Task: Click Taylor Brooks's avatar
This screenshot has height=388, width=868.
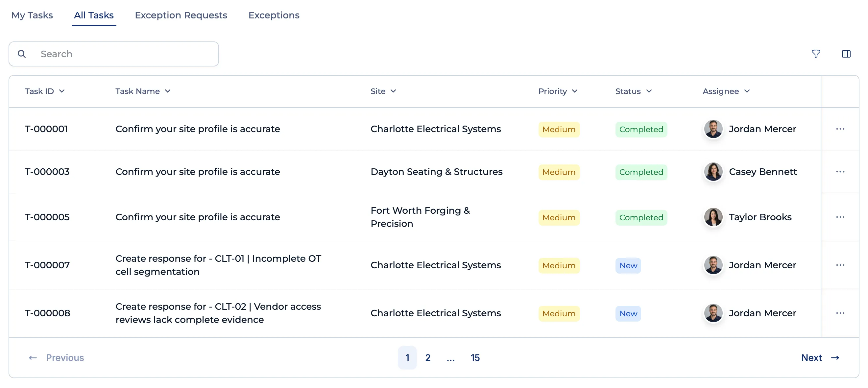Action: [x=713, y=217]
